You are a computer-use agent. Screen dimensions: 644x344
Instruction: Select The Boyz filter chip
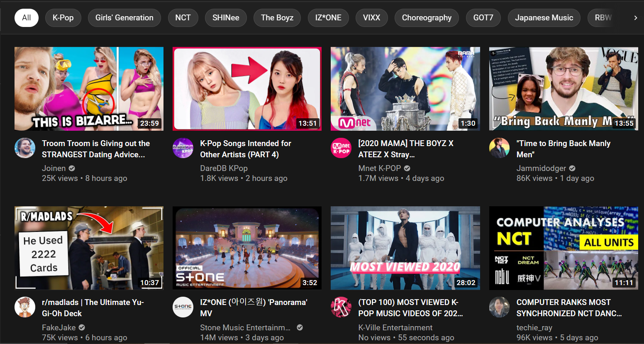[277, 18]
